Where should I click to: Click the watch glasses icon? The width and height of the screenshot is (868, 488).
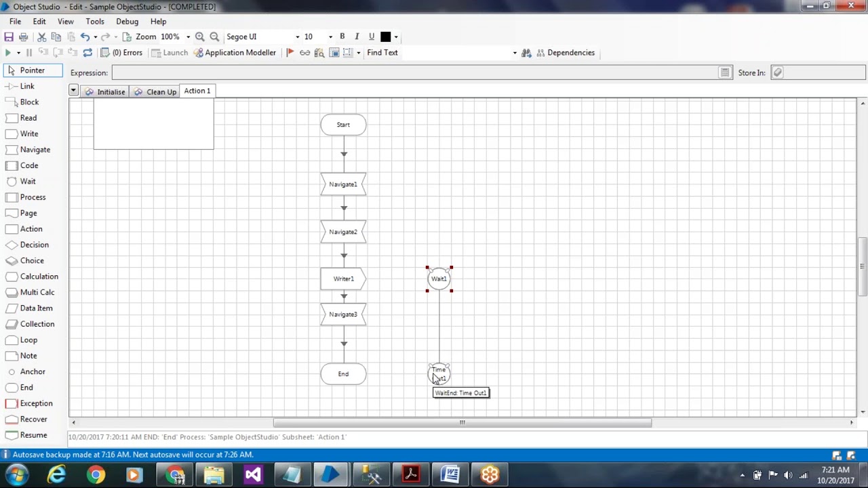pos(305,53)
